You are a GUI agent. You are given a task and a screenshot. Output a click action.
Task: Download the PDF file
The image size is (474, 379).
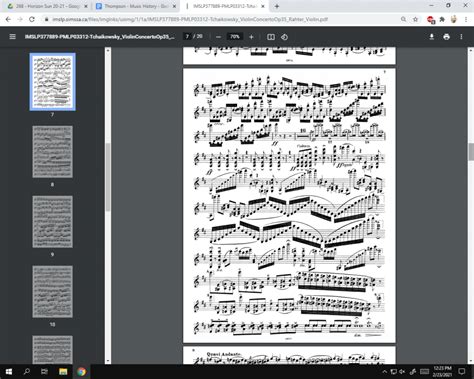tap(432, 37)
